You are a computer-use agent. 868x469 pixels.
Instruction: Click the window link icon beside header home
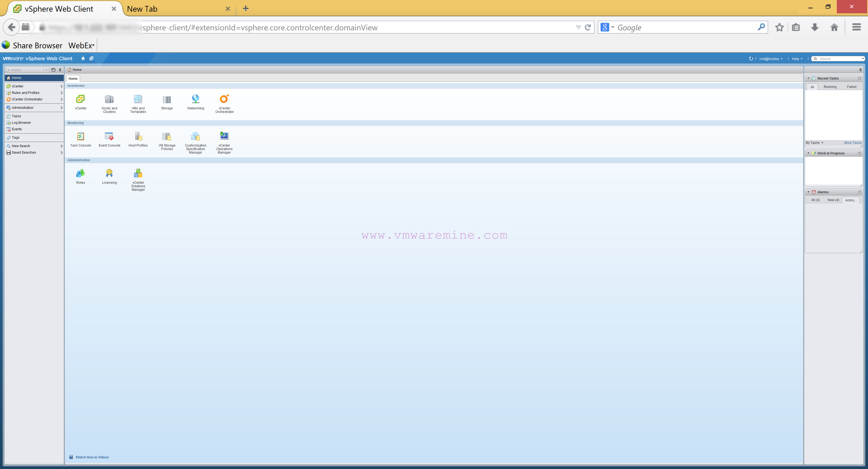click(x=91, y=58)
